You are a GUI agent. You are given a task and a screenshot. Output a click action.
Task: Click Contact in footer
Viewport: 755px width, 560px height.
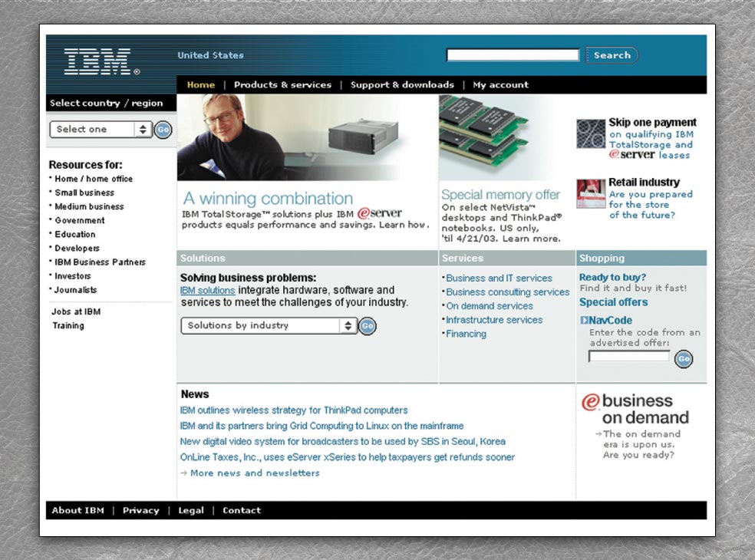point(242,510)
